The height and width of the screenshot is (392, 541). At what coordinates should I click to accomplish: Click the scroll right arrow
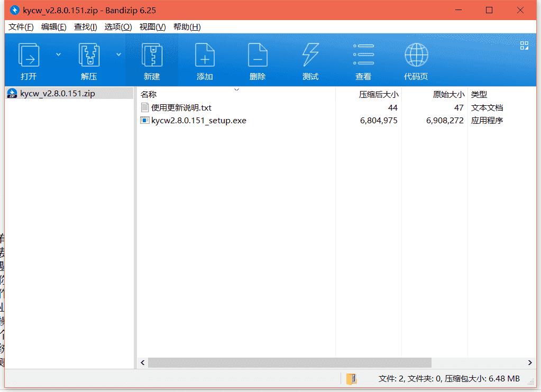530,363
